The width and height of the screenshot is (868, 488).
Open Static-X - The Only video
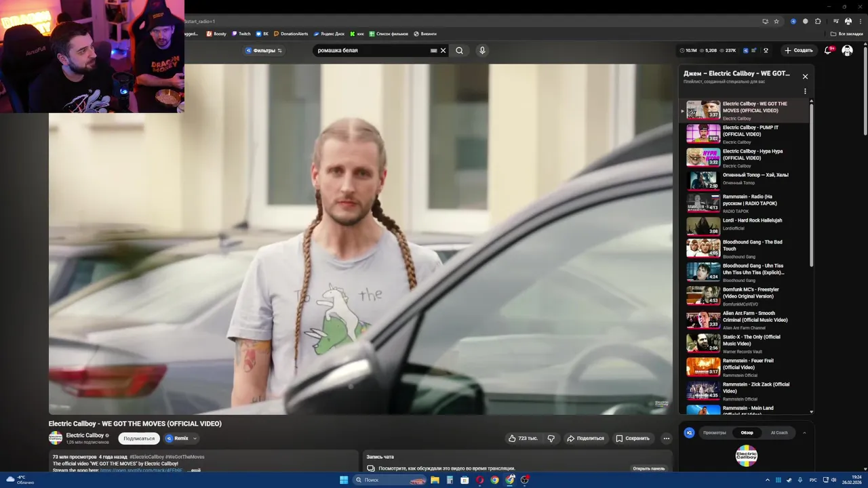pos(746,344)
